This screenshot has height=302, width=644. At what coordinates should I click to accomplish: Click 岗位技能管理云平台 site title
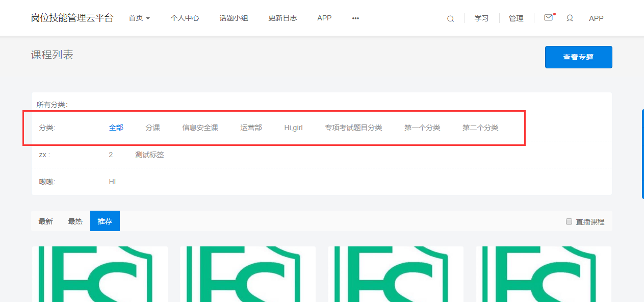72,18
